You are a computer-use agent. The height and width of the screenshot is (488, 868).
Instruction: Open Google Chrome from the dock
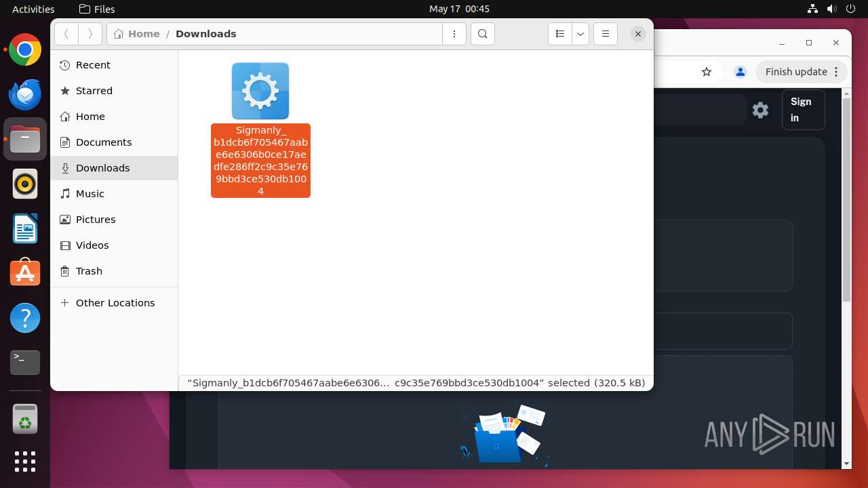pyautogui.click(x=25, y=50)
